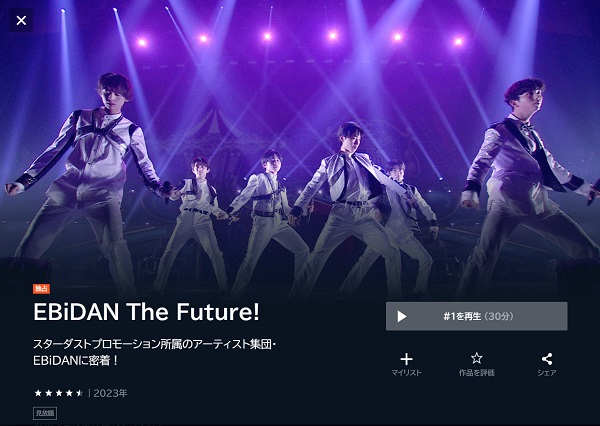Click the シェア label
The height and width of the screenshot is (426, 600).
[547, 373]
